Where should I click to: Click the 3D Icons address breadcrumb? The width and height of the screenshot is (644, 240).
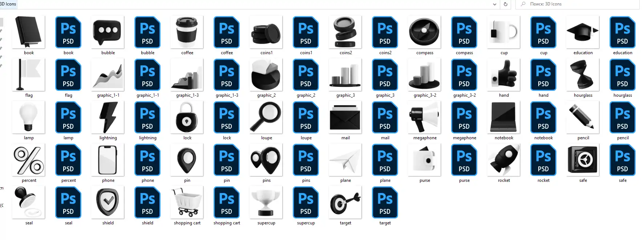[x=8, y=4]
